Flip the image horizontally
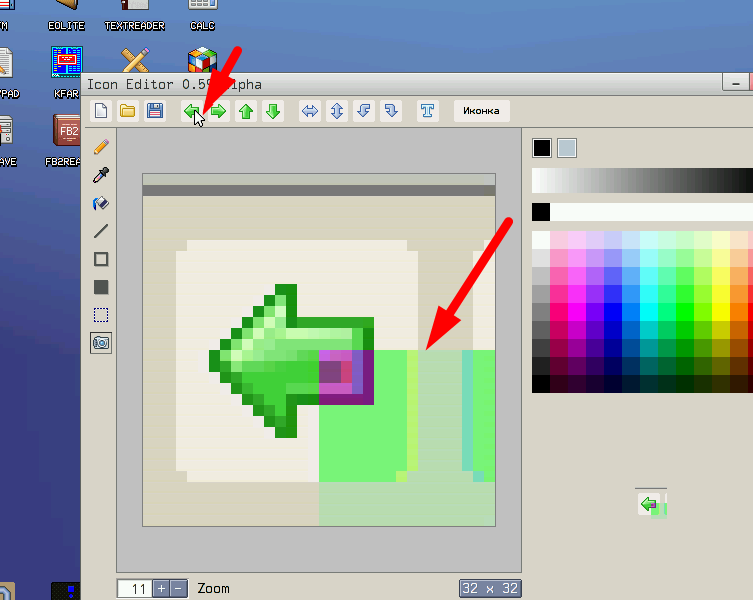Viewport: 753px width, 600px height. click(310, 111)
